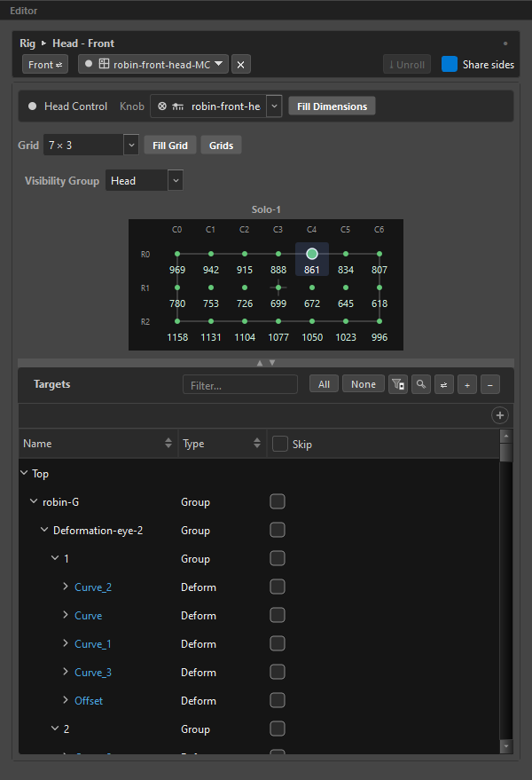Check Skip for group 2
The height and width of the screenshot is (780, 532).
(x=278, y=729)
